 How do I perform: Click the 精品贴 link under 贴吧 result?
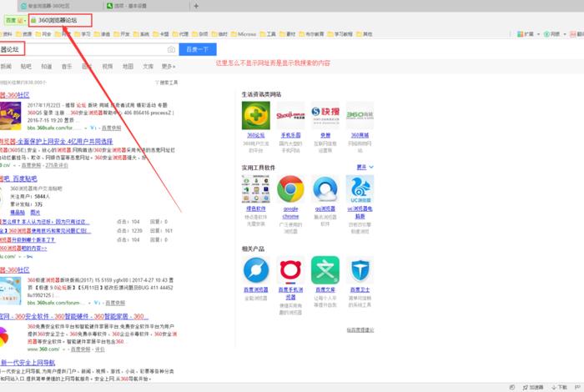[x=18, y=212]
